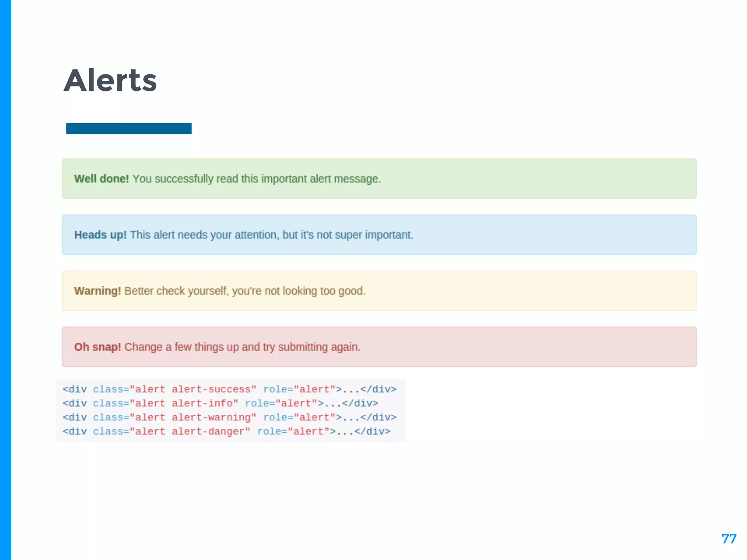Select the green success alert message sentence
Viewport: 747px width, 560px height.
coord(256,179)
